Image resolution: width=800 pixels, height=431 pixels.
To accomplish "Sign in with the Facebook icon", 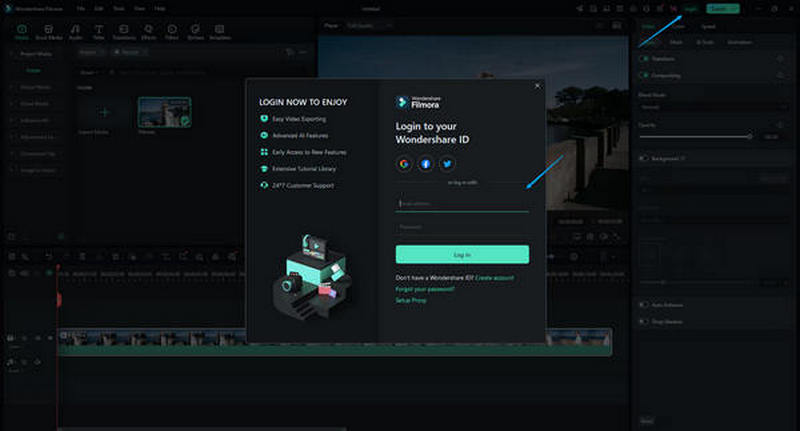I will pos(426,164).
